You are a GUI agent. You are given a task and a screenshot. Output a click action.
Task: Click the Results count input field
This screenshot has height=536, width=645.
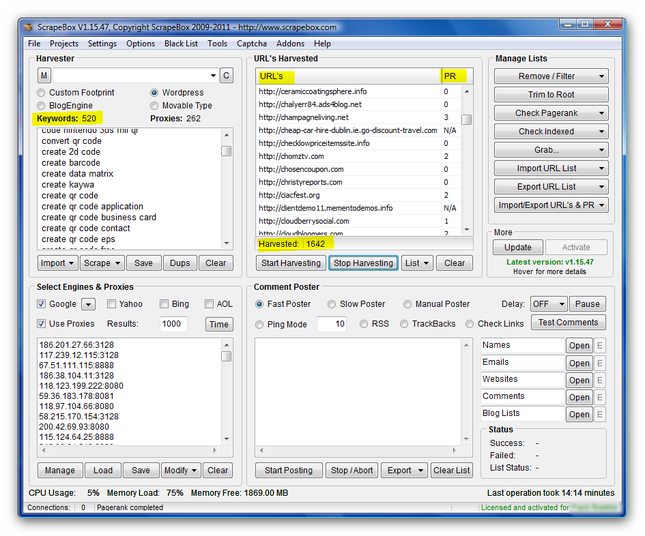tap(173, 324)
